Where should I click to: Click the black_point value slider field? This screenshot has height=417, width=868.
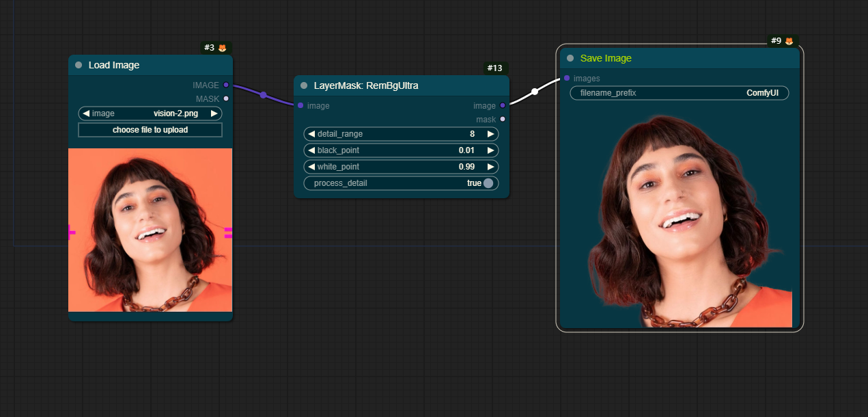(x=401, y=150)
